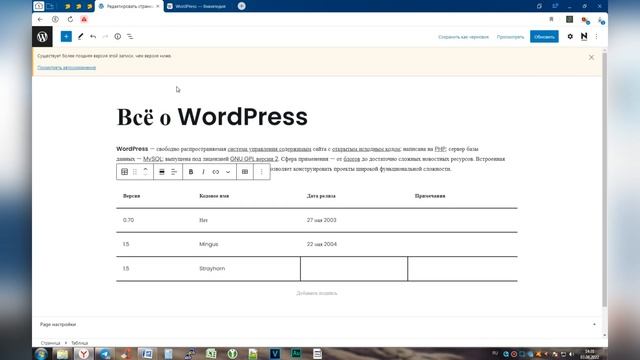Edit the page title Всё о WordPress
The width and height of the screenshot is (640, 360).
212,117
